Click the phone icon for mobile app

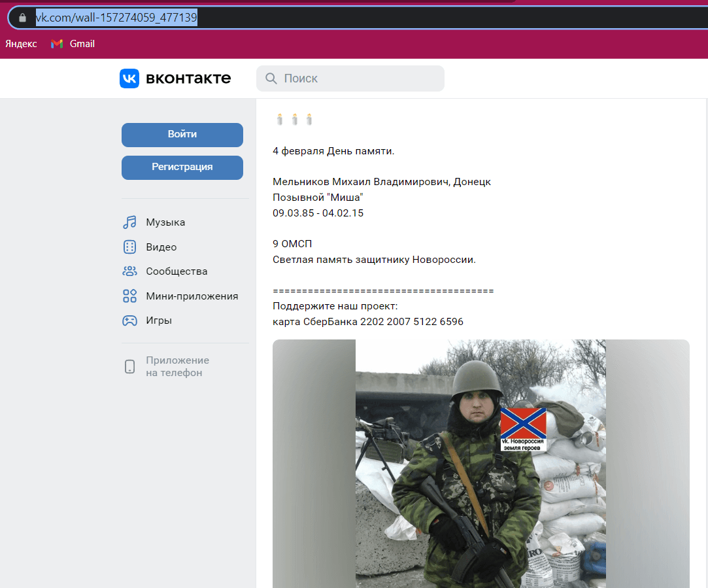click(x=129, y=367)
